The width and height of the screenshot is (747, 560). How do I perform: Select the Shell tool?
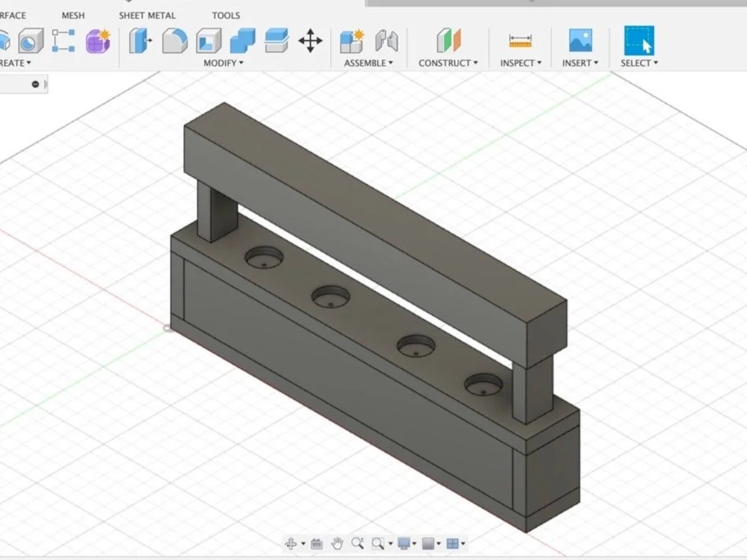click(x=209, y=40)
